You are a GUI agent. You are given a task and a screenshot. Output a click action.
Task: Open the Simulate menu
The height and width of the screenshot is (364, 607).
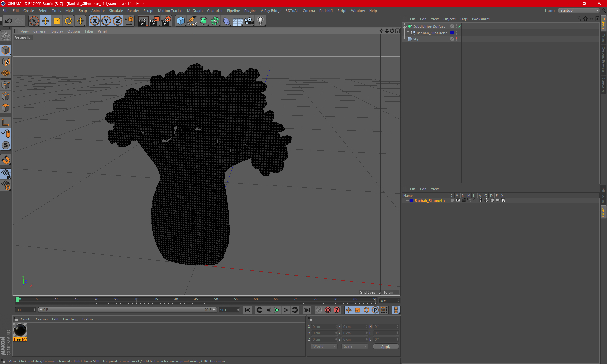tap(116, 11)
